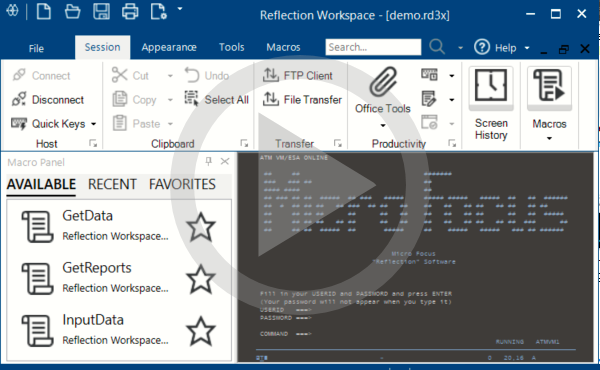Restore the inner document window
Screen dimensions: 600x370
(564, 49)
